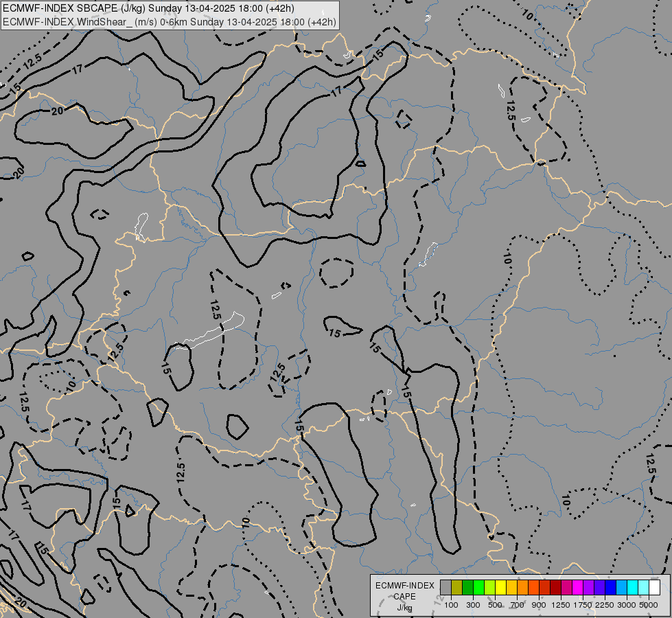Click the bright cyan legend swatch
Screen dimensions: 672x618
pos(632,587)
